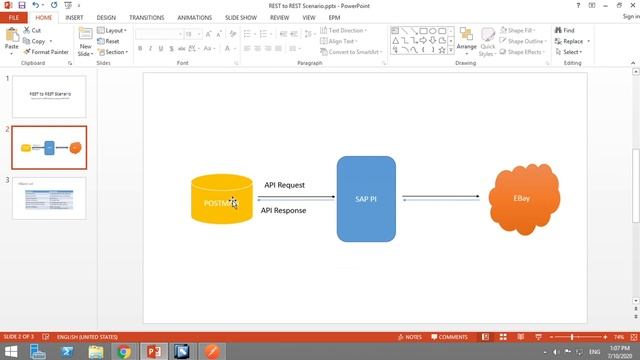Toggle Strikethrough formatting
The image size is (640, 360).
(182, 49)
